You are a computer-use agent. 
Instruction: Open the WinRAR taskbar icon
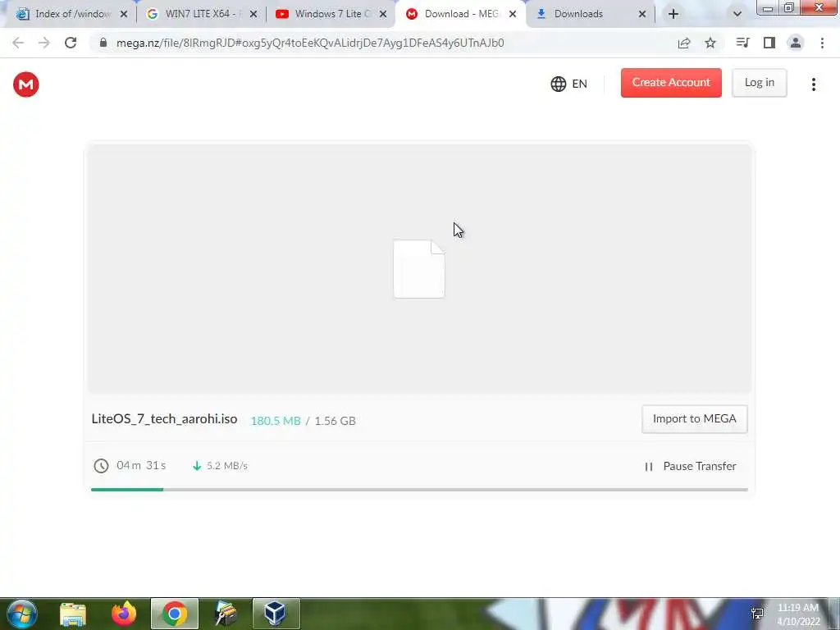pyautogui.click(x=226, y=614)
